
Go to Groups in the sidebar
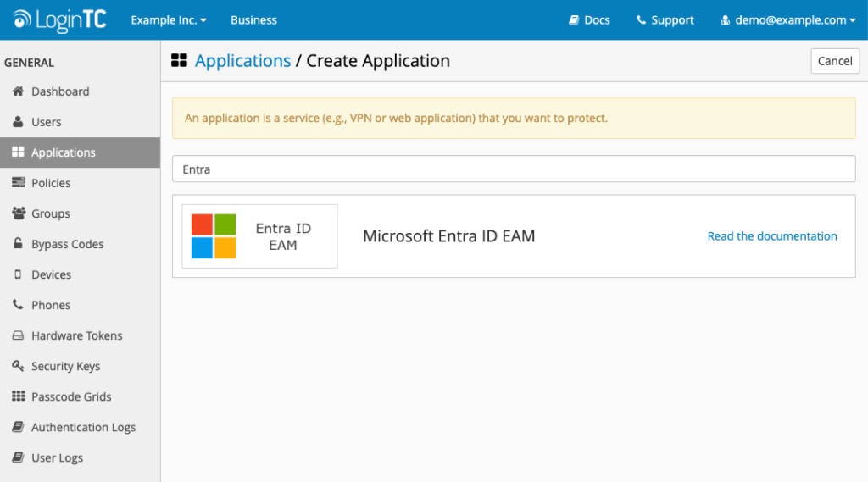point(81,213)
